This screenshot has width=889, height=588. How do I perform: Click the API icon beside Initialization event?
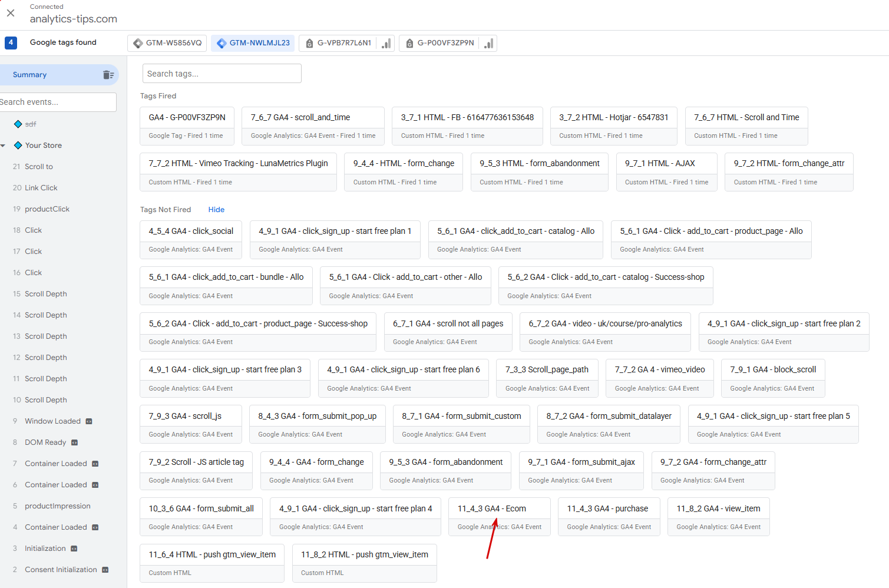coord(74,549)
